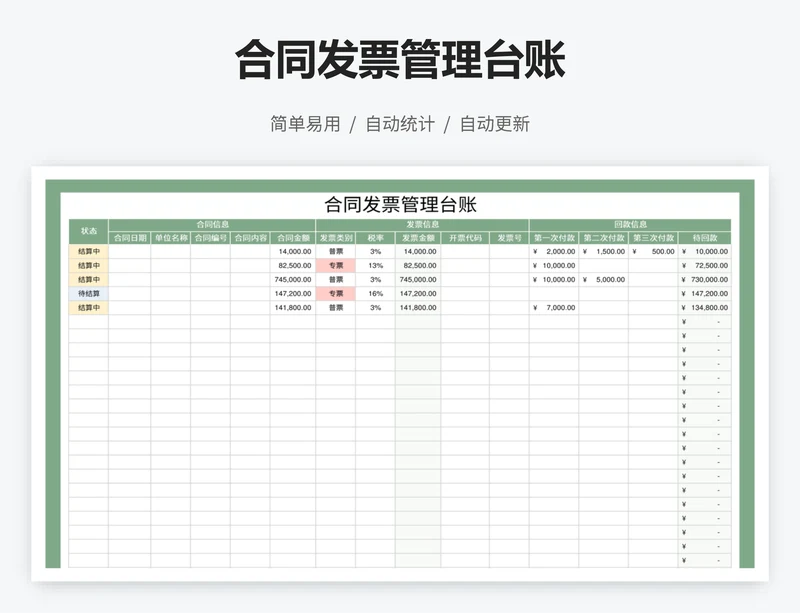The image size is (800, 613).
Task: Select 合同金额 cell showing 745,000.00
Action: coord(293,280)
